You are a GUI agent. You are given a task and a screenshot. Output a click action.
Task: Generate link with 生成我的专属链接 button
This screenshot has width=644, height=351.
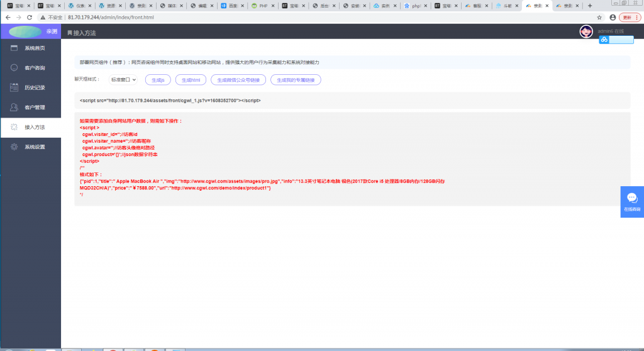coord(296,80)
